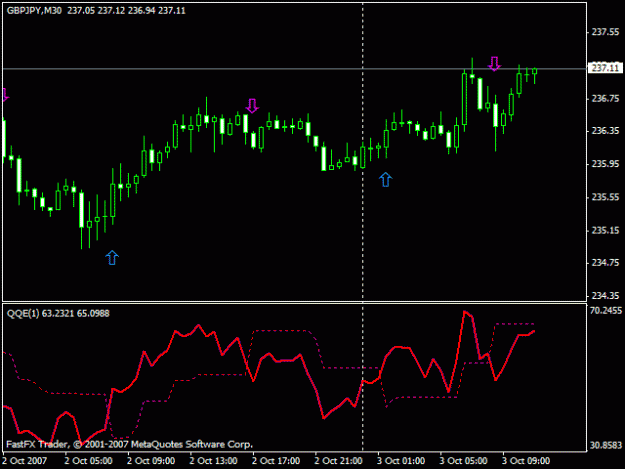The width and height of the screenshot is (625, 469).
Task: Click the 30.8583 indicator scale value
Action: [x=605, y=445]
